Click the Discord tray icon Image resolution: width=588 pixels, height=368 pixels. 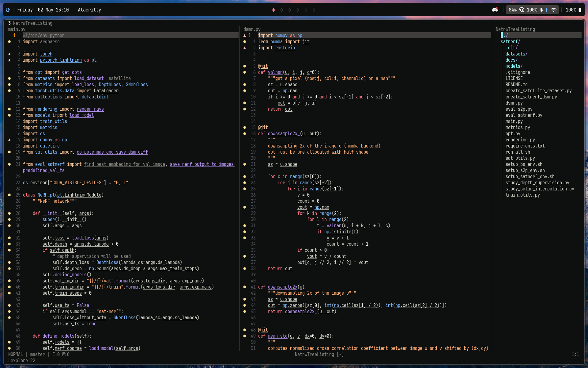pos(495,10)
